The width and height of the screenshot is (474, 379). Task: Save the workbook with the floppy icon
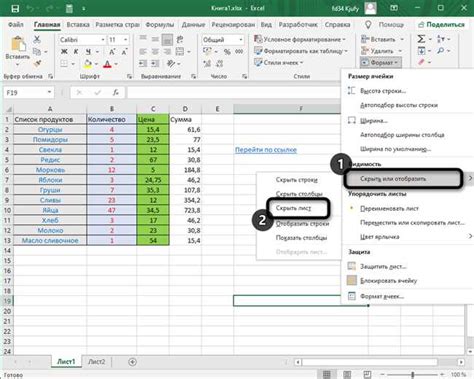pyautogui.click(x=15, y=8)
